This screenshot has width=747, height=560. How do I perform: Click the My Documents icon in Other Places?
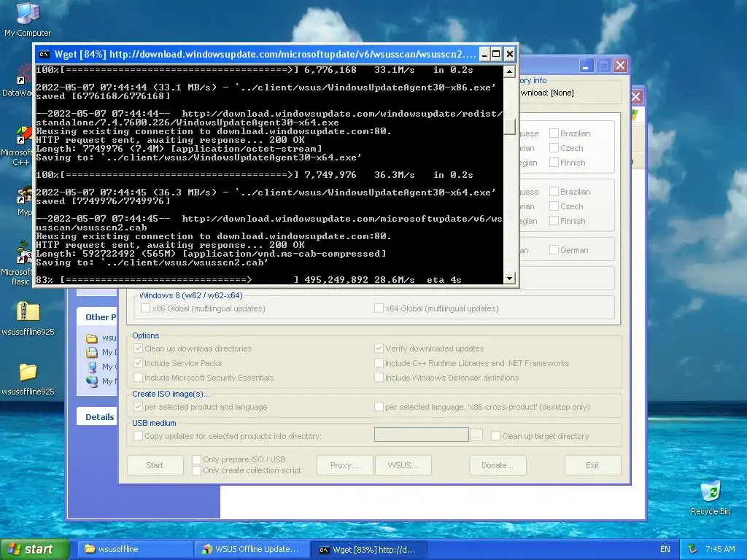tap(92, 352)
